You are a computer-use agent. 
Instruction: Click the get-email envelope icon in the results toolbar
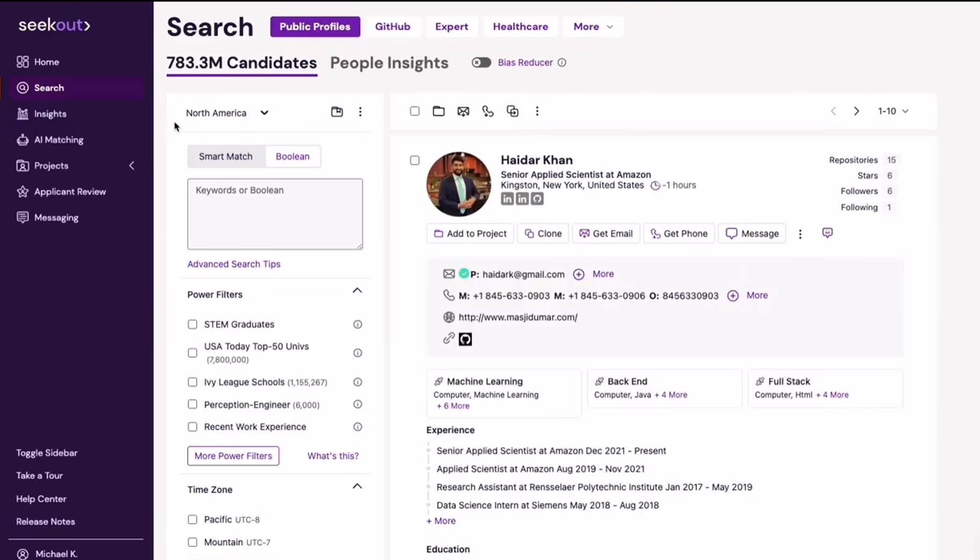(463, 111)
